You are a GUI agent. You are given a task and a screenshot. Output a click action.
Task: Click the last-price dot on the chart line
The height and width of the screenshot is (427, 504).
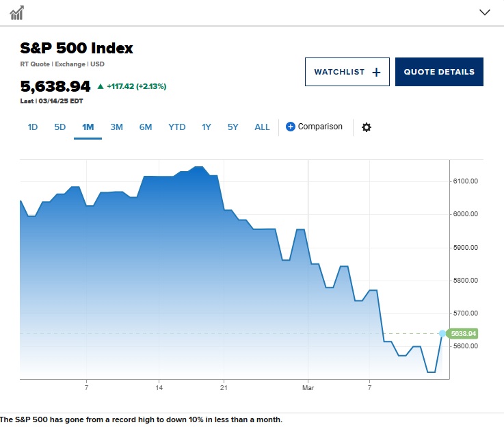[x=442, y=334]
